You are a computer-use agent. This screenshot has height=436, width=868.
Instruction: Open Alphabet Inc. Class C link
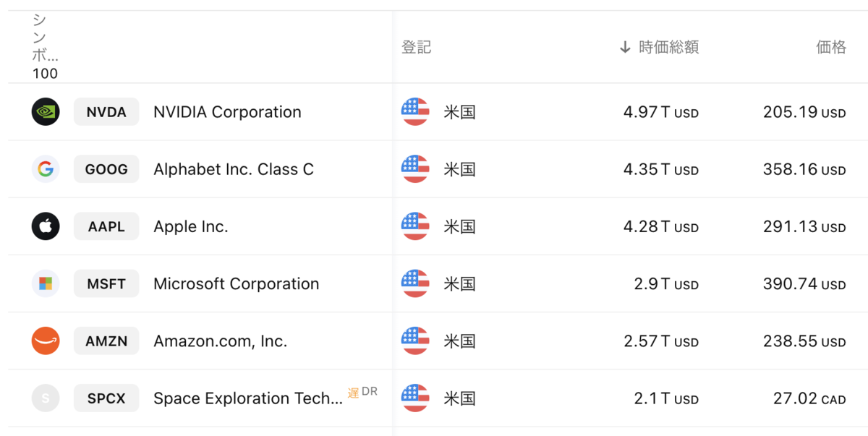pyautogui.click(x=234, y=169)
